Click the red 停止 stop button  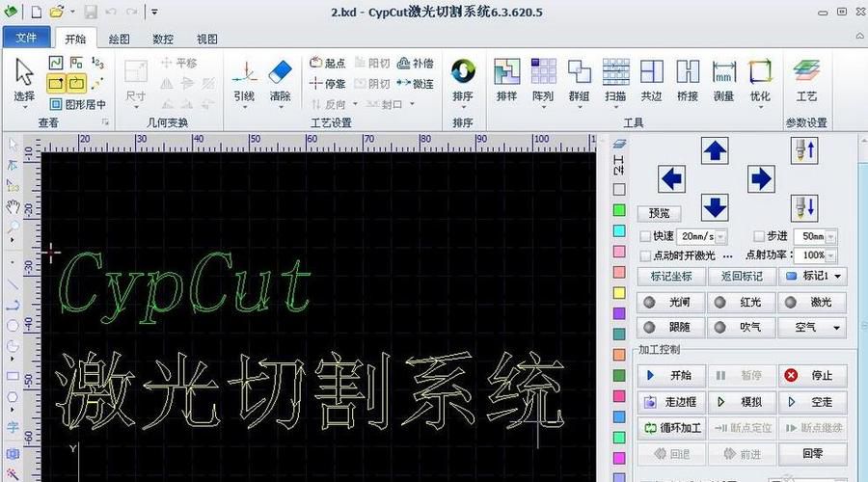pyautogui.click(x=813, y=376)
